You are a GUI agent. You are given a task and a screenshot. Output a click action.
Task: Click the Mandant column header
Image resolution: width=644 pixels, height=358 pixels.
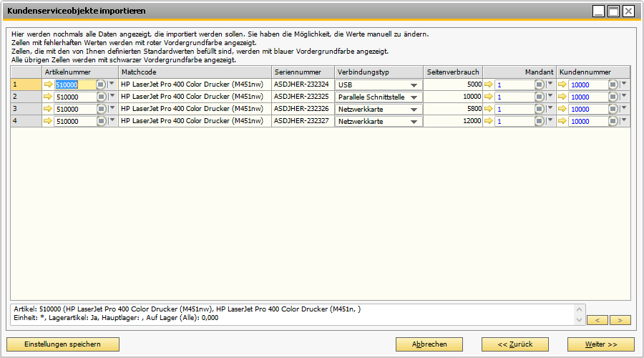[x=519, y=72]
